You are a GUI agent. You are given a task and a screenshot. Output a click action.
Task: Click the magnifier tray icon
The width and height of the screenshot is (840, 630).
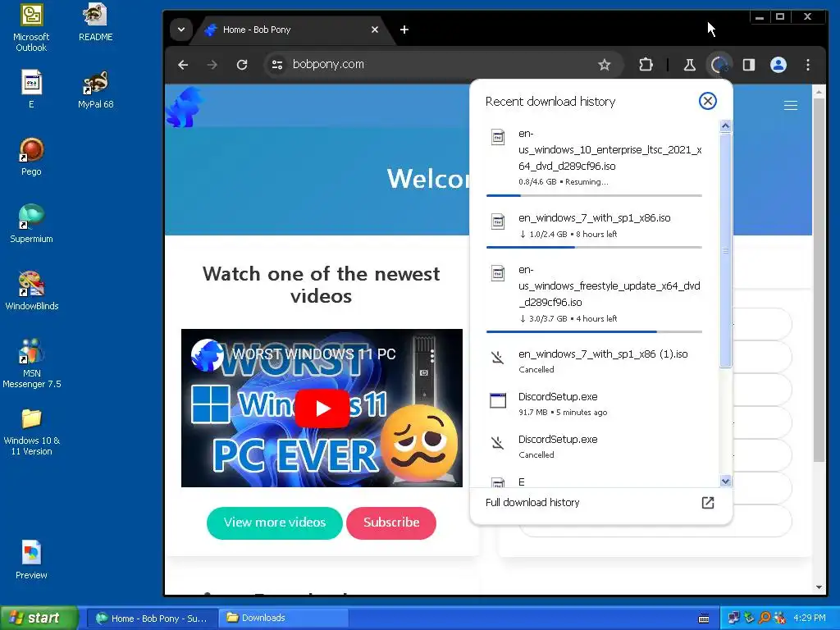tap(765, 618)
